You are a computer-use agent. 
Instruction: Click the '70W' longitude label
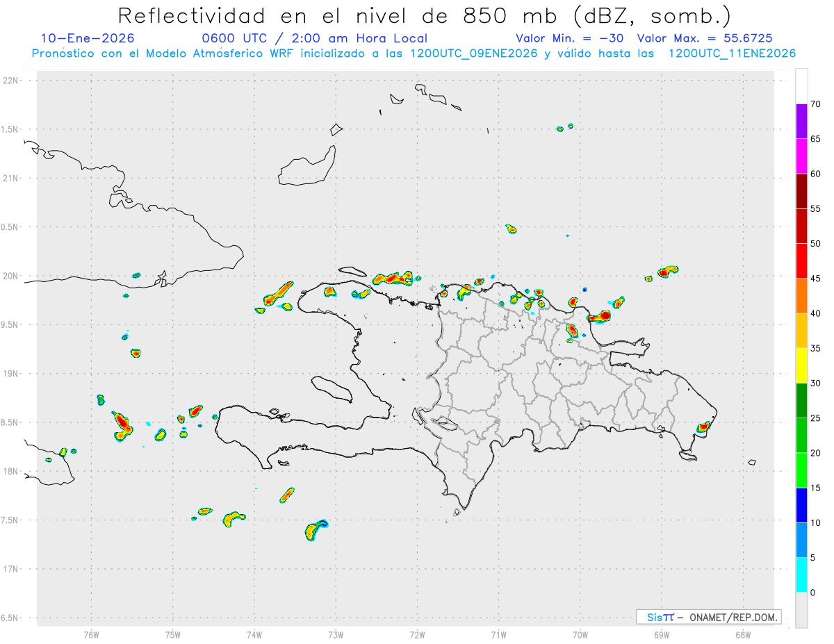[x=580, y=635]
